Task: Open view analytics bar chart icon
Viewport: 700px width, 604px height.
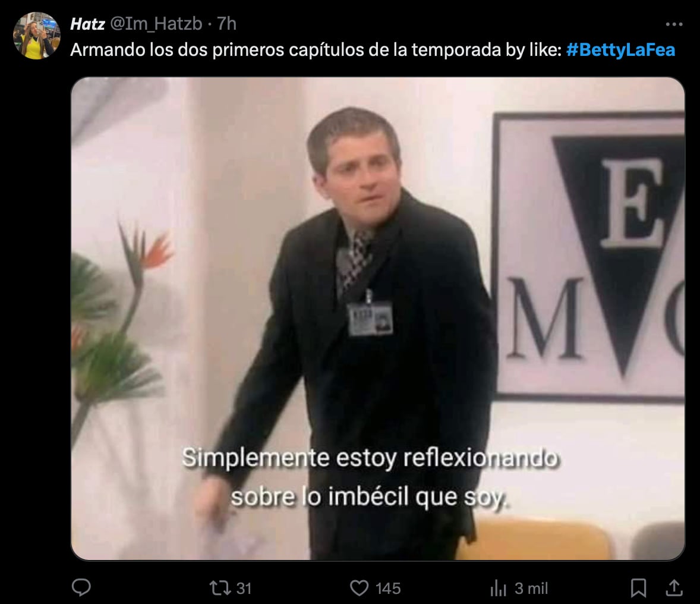Action: pos(498,588)
